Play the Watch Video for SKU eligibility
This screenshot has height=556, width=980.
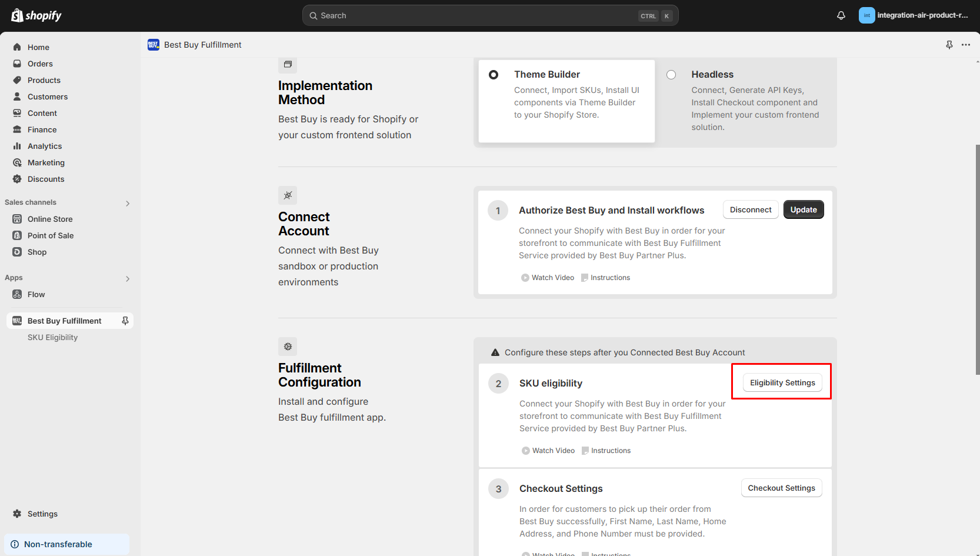point(548,450)
